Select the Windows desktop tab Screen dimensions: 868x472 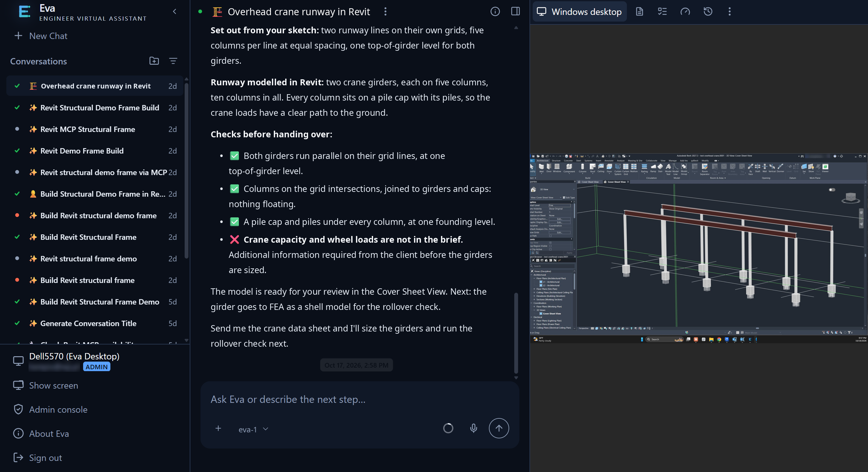click(580, 12)
